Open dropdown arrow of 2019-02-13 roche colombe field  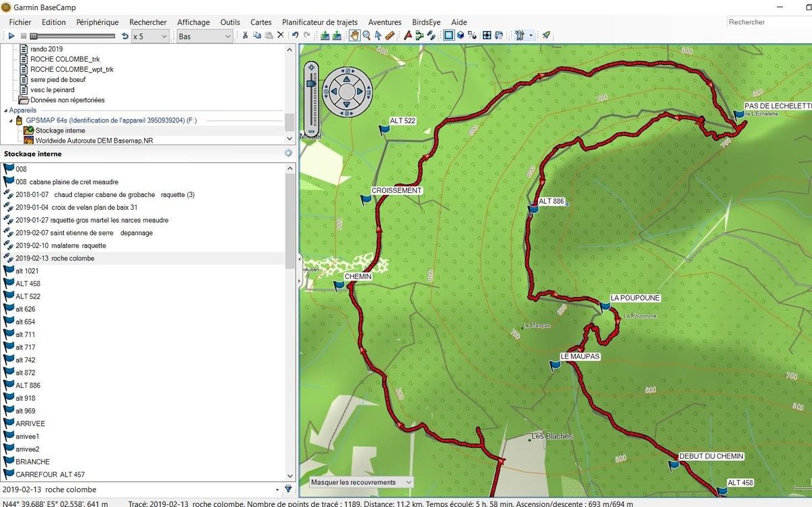[x=278, y=489]
